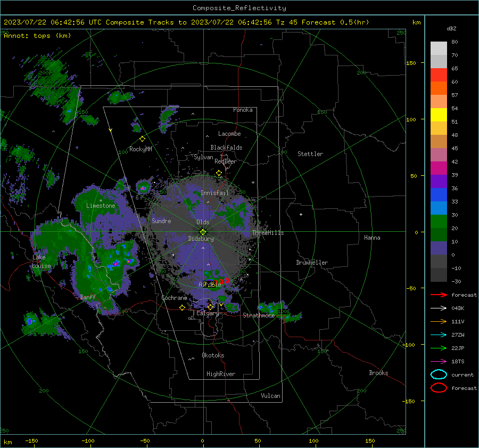Click the Okotoks city label
Image resolution: width=479 pixels, height=448 pixels.
pos(213,355)
